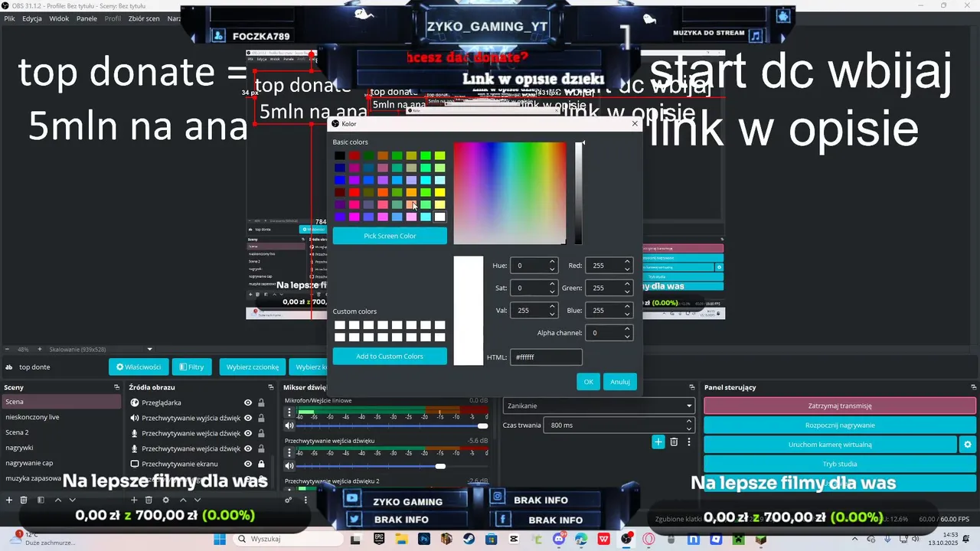980x551 pixels.
Task: Open the Panele menu
Action: pyautogui.click(x=87, y=18)
